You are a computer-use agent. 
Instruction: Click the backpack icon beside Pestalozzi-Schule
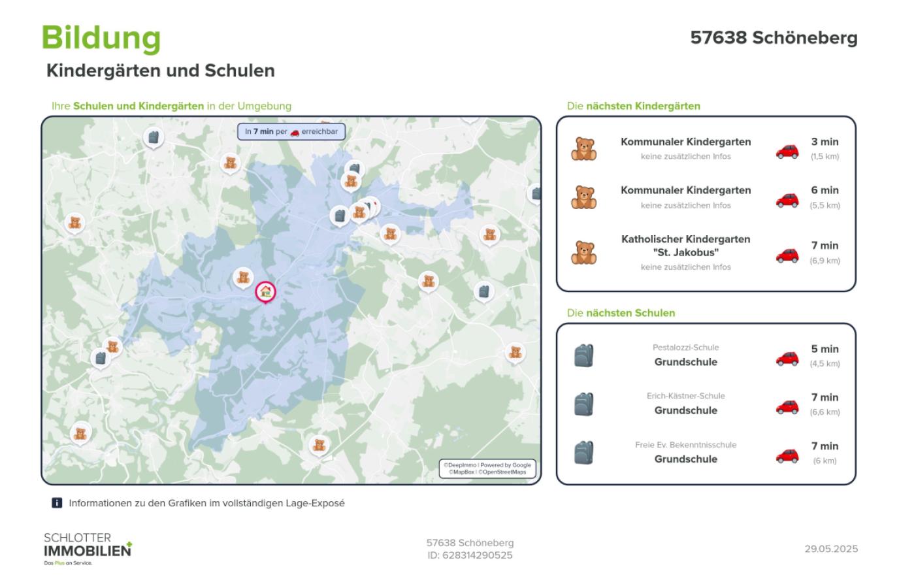tap(583, 355)
